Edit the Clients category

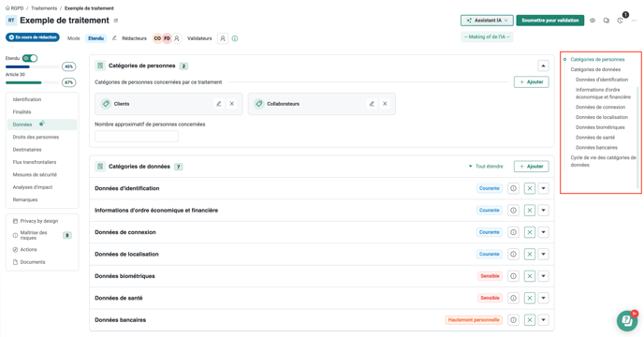click(x=219, y=104)
